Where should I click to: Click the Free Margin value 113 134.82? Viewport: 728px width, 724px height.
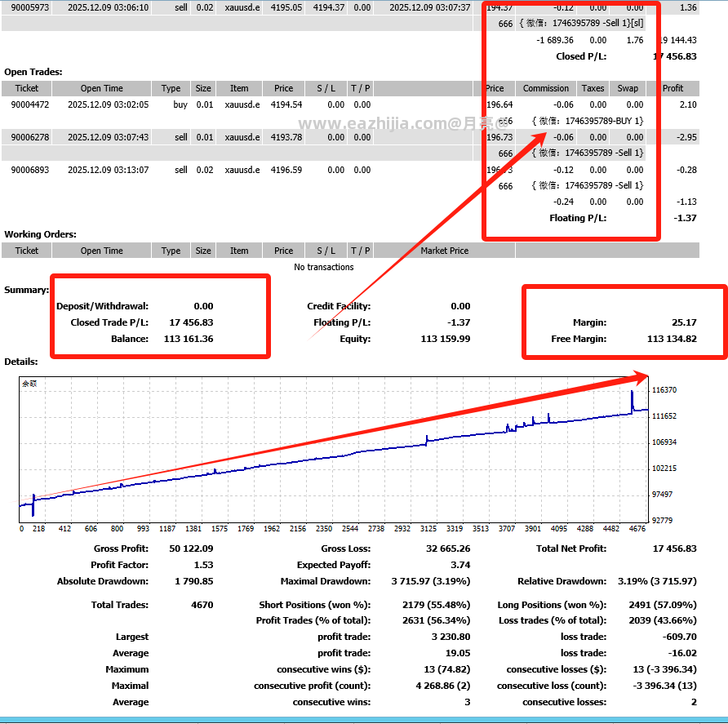coord(672,339)
